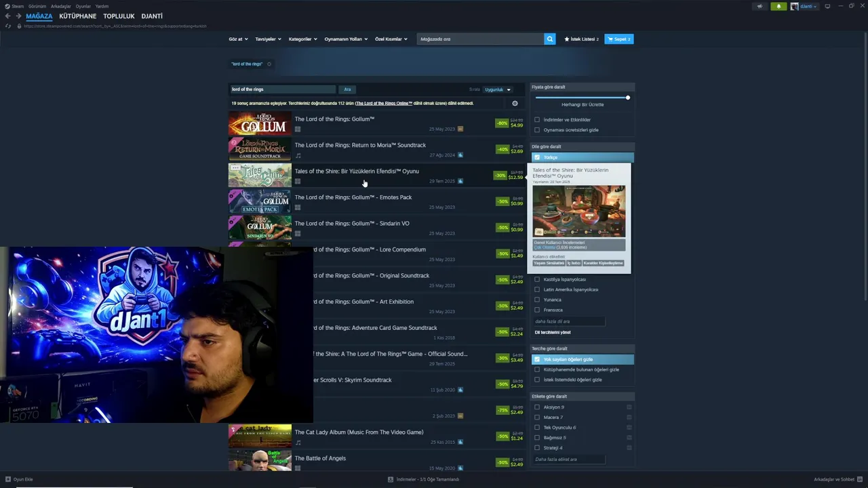868x488 pixels.
Task: Click the announcements megaphone icon
Action: [759, 6]
